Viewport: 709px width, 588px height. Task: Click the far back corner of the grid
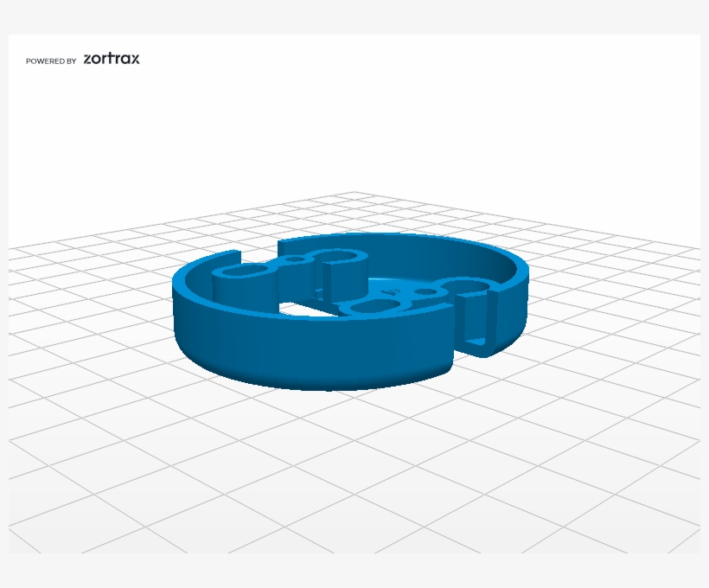353,194
